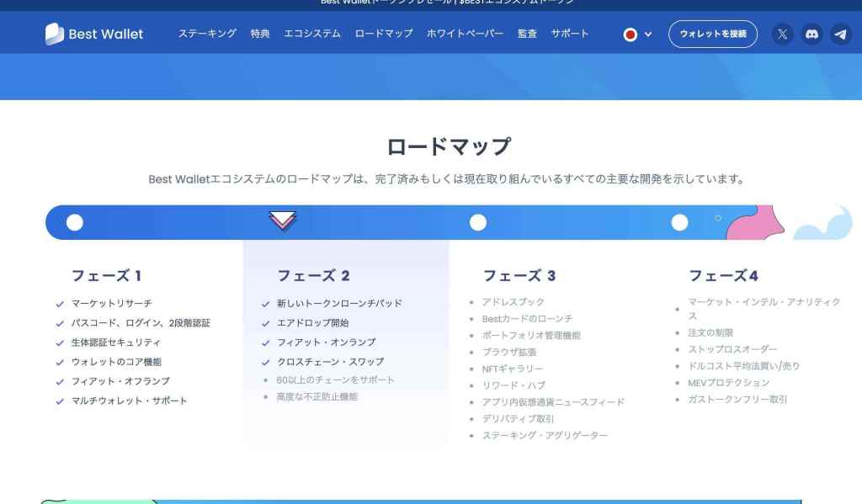Click the checkmark beside 新しいトークンローンチパッド
The height and width of the screenshot is (504, 862).
tap(265, 304)
